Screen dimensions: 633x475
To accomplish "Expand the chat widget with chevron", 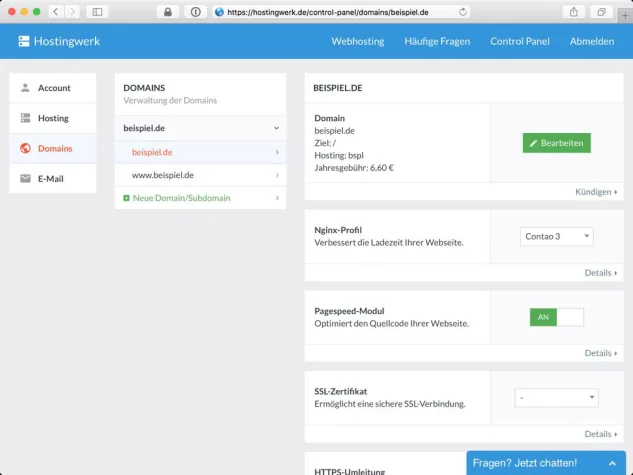I will tap(612, 463).
